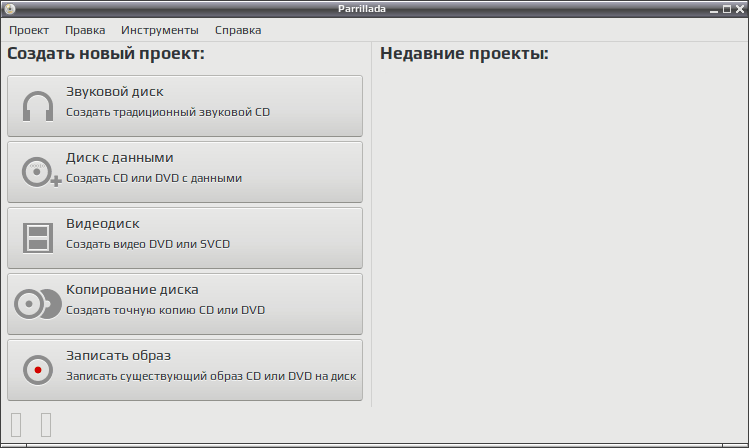Open the Правка menu

[x=85, y=30]
